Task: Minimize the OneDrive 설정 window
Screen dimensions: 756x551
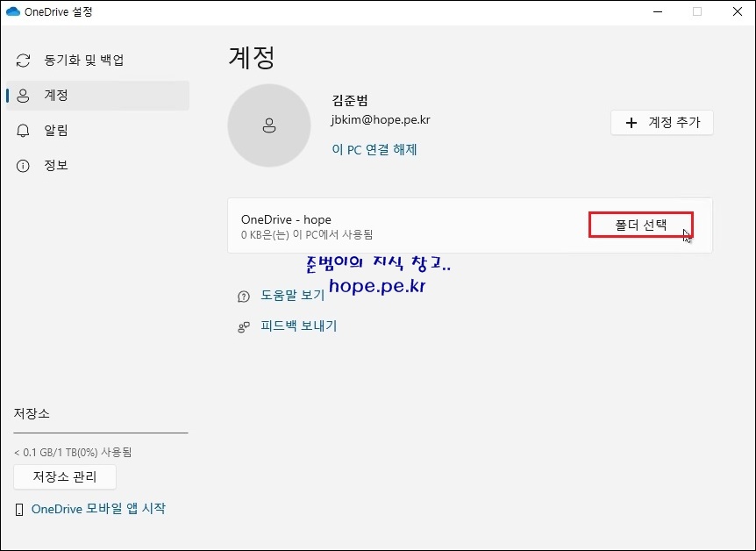Action: [x=658, y=11]
